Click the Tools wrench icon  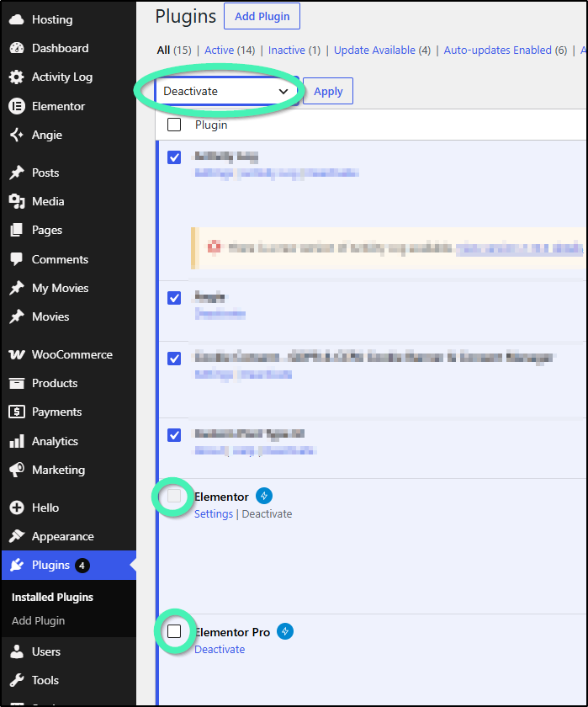click(17, 680)
